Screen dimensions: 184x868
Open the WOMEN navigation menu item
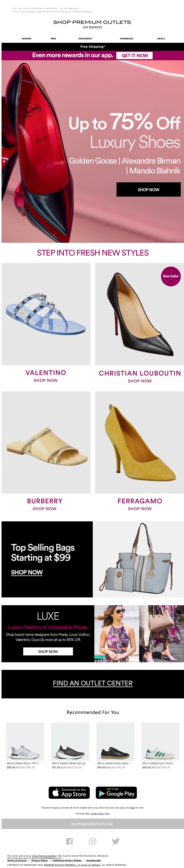point(27,38)
